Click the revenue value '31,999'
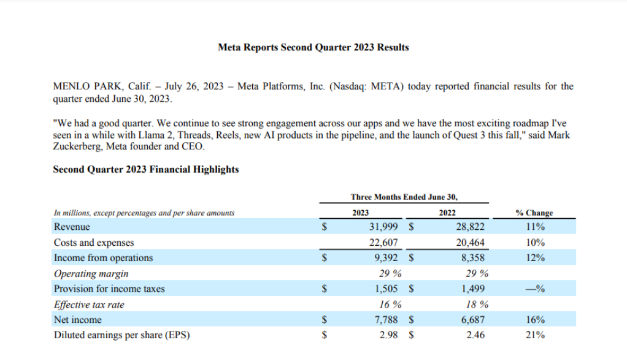 383,227
